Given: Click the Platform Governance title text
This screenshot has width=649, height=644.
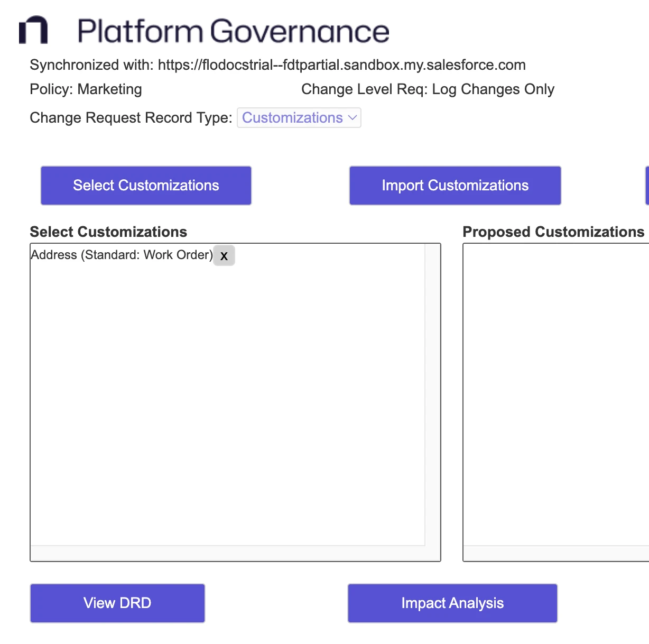Looking at the screenshot, I should 233,31.
